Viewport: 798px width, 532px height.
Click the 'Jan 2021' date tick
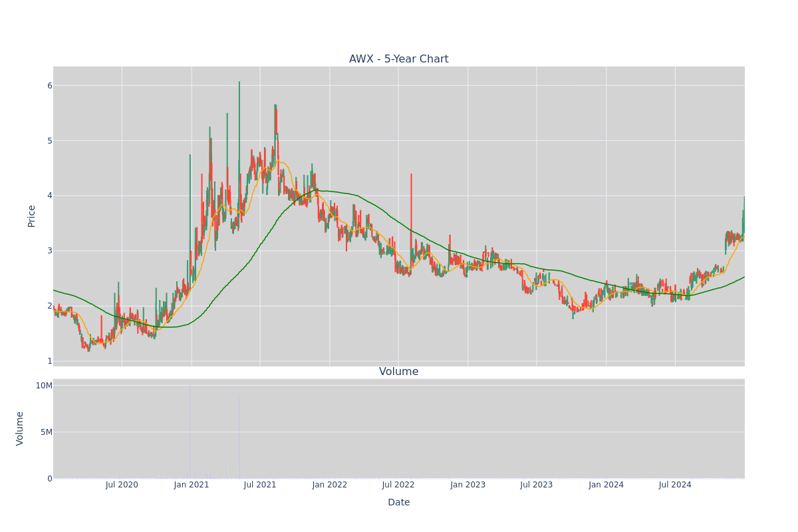(192, 485)
